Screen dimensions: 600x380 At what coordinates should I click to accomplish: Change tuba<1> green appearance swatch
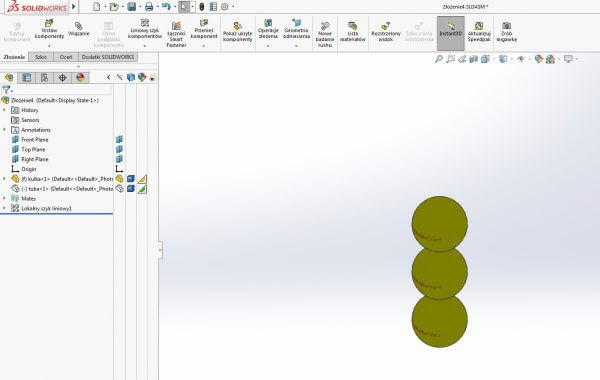click(142, 189)
